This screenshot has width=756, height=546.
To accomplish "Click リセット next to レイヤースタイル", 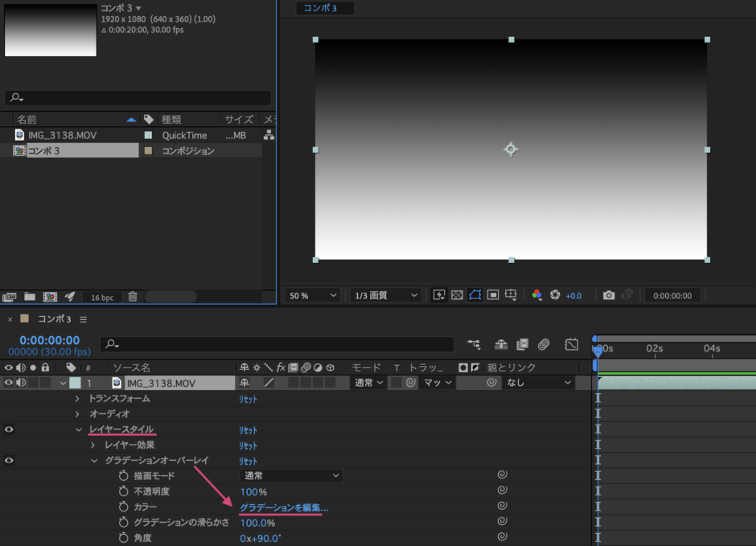I will point(249,429).
